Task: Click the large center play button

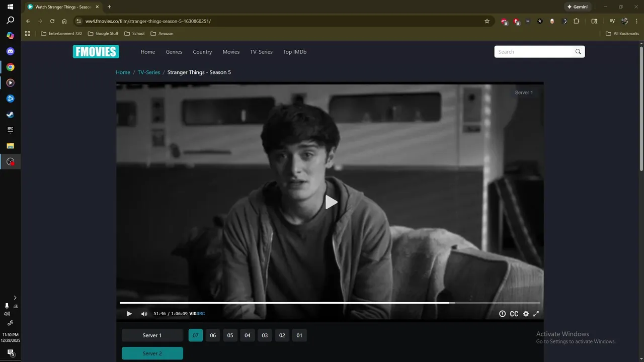Action: tap(331, 202)
